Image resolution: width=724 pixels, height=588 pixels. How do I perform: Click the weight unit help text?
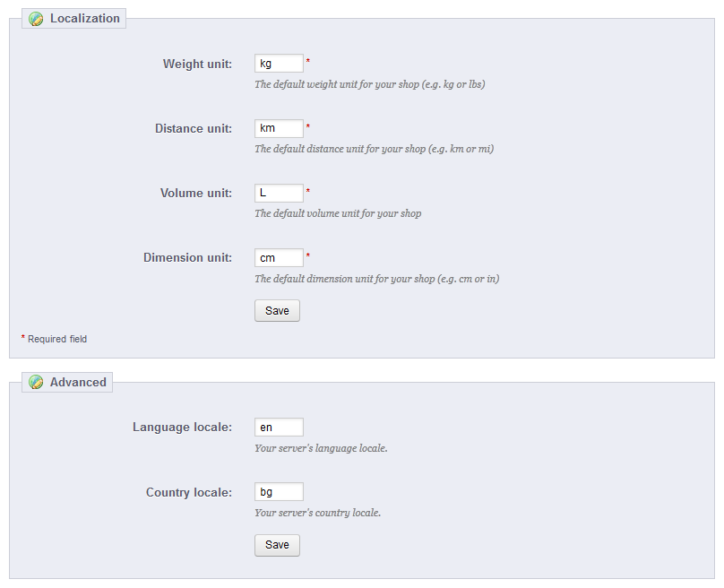point(370,84)
